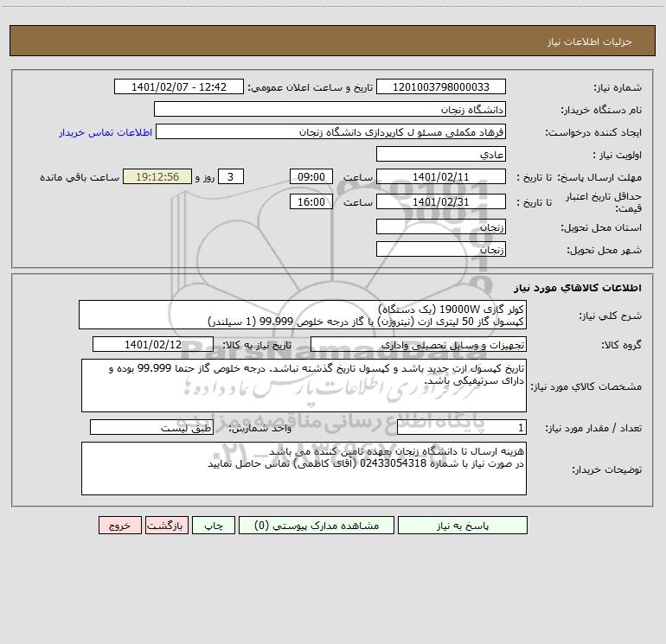Click the مشخصات کالای مورد نیاز text area
Screen dimensions: 666x644
[x=304, y=386]
